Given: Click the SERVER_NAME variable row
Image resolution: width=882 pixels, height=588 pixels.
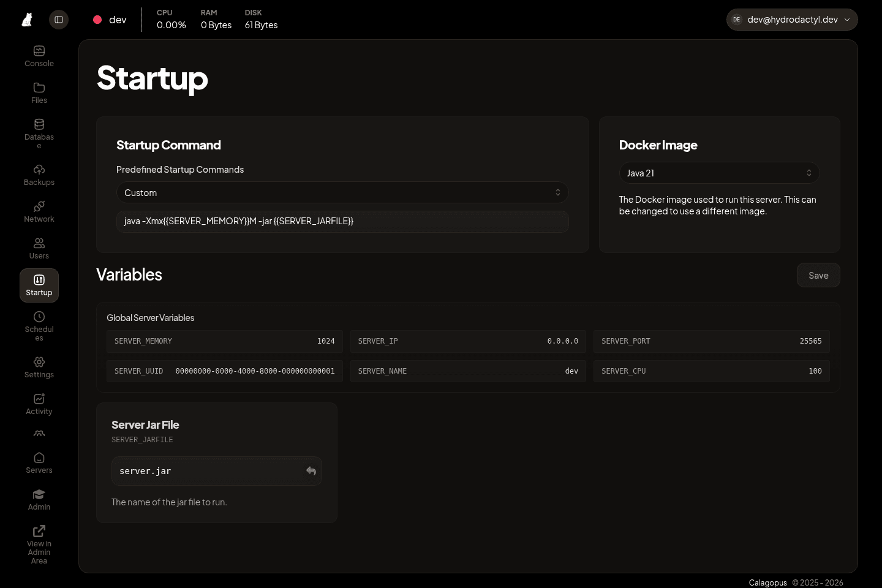Looking at the screenshot, I should coord(468,371).
